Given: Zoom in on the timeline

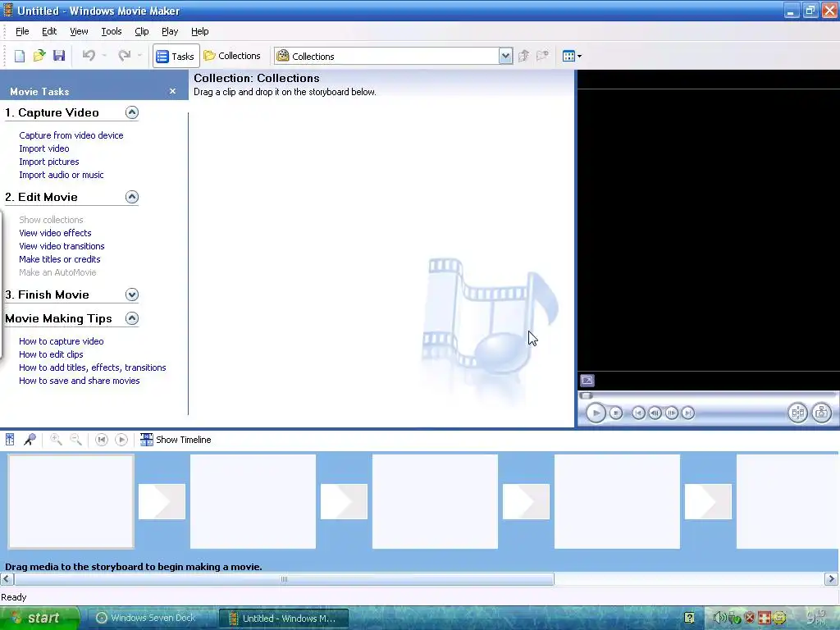Looking at the screenshot, I should 56,440.
